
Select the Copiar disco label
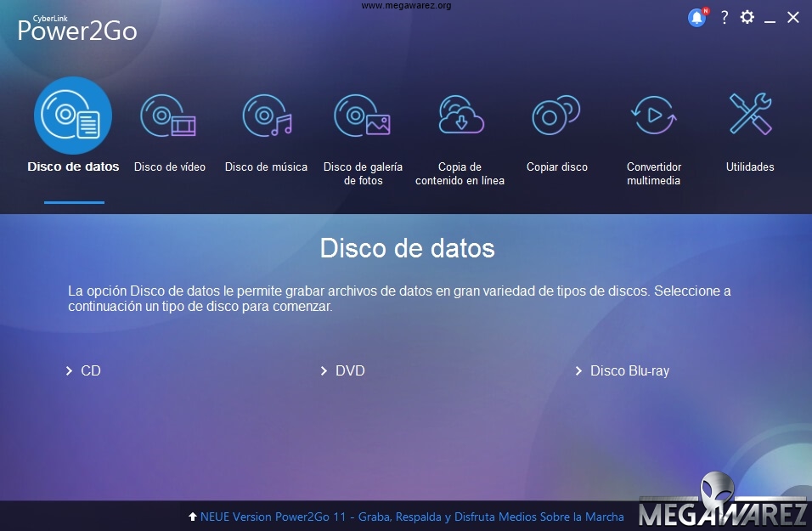pos(556,167)
